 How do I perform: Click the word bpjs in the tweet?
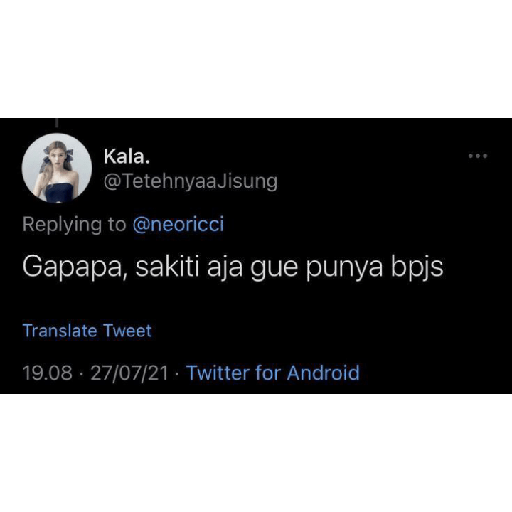pyautogui.click(x=417, y=267)
